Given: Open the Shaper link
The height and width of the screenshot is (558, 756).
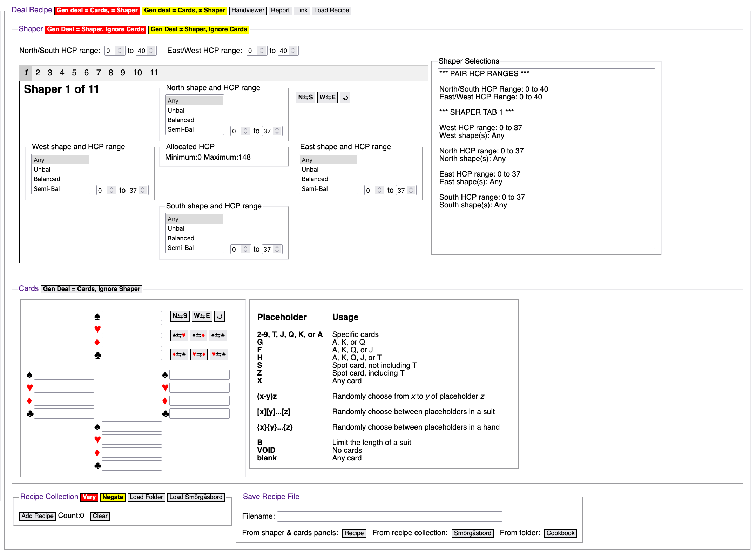Looking at the screenshot, I should 31,29.
